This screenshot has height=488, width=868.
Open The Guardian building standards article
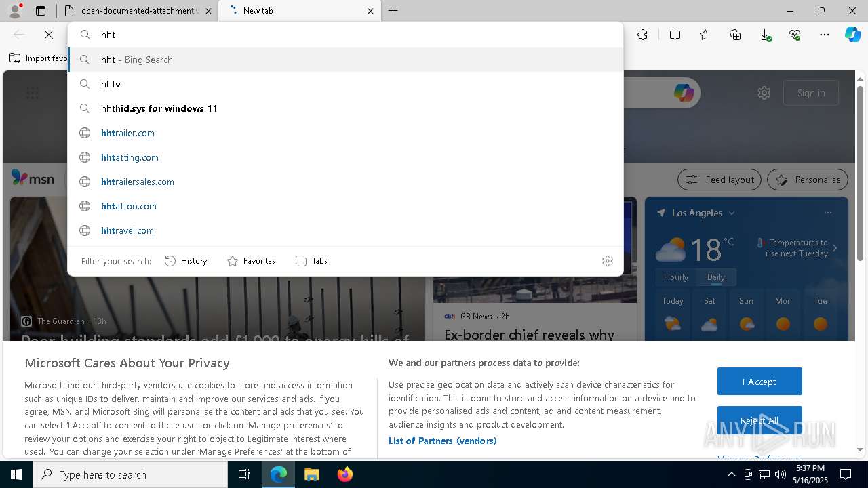tap(216, 339)
